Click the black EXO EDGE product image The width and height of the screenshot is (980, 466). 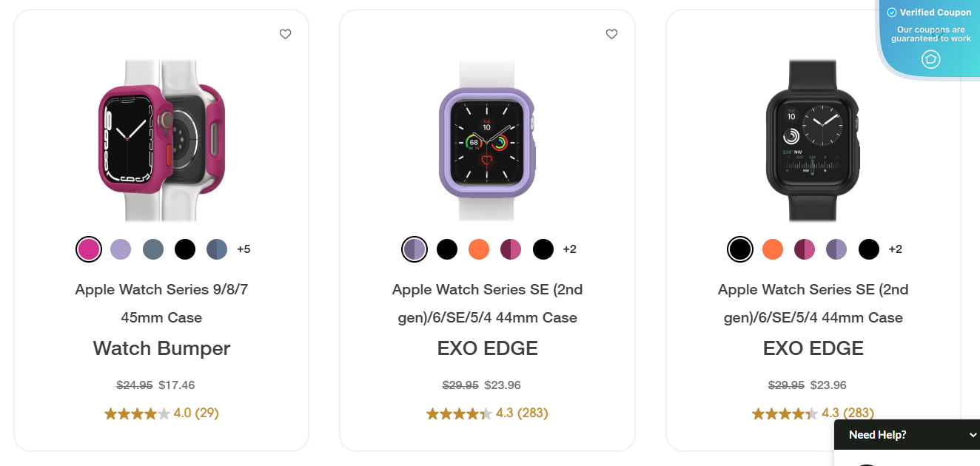[813, 141]
